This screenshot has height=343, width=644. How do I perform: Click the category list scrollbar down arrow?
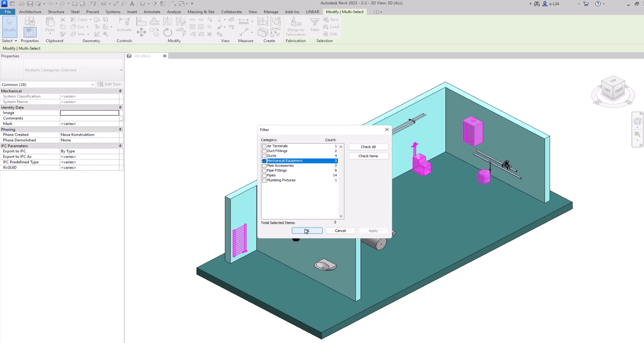click(341, 216)
